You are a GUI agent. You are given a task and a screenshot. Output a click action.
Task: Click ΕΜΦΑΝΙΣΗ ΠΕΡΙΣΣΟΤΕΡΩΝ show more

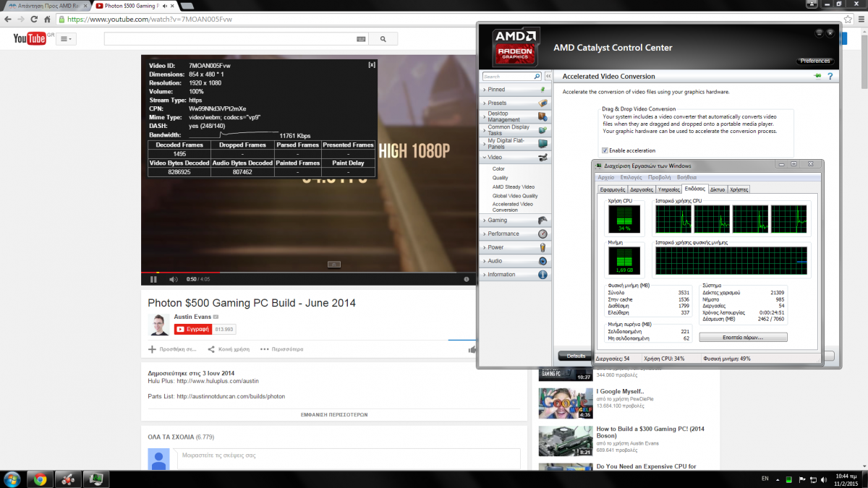[334, 415]
